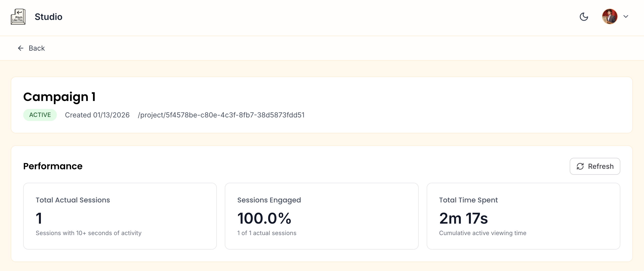
Task: Click the Cumulative active viewing time caption
Action: 483,233
